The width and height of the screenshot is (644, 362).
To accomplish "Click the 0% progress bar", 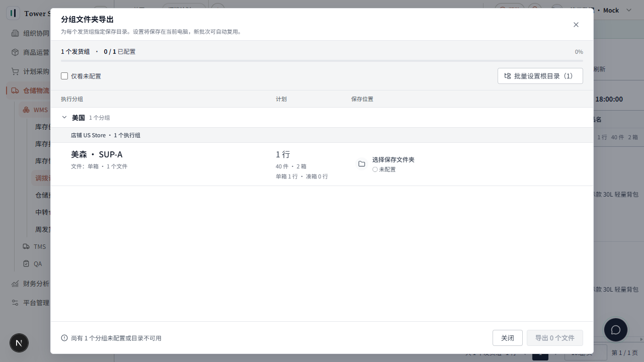I will pos(322,61).
